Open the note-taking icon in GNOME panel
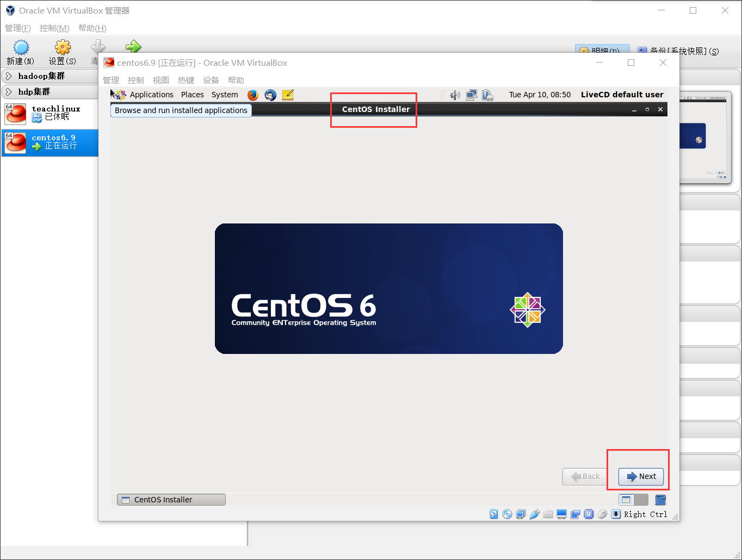This screenshot has height=560, width=742. (x=288, y=95)
